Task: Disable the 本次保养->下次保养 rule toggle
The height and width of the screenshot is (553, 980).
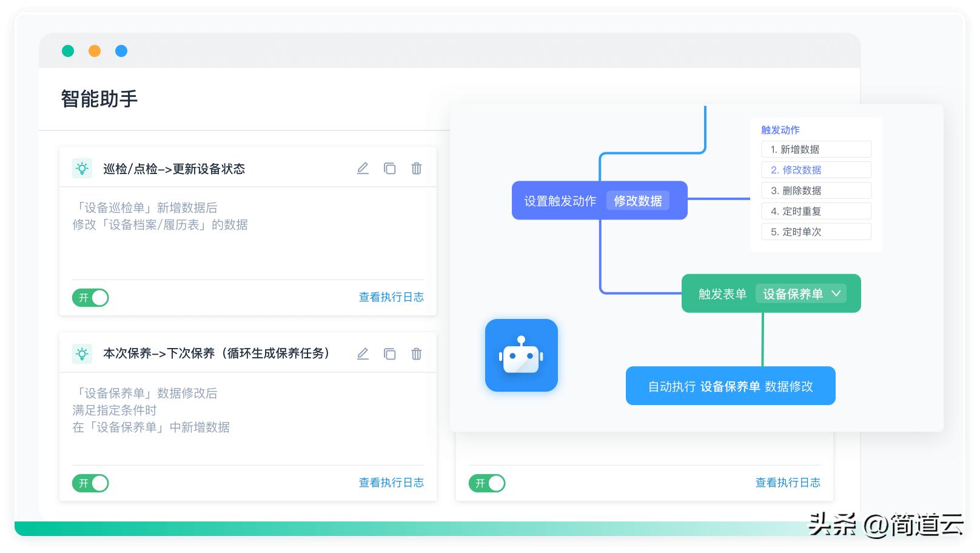Action: pyautogui.click(x=90, y=483)
